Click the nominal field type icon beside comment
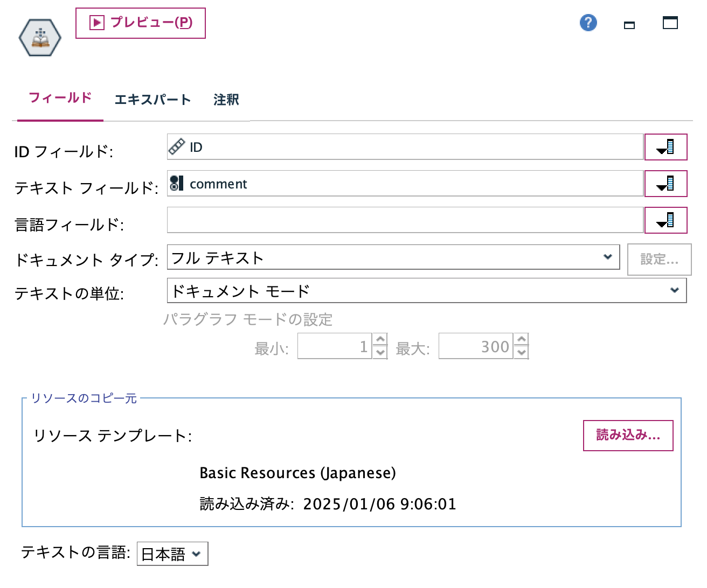The height and width of the screenshot is (588, 707). point(177,183)
